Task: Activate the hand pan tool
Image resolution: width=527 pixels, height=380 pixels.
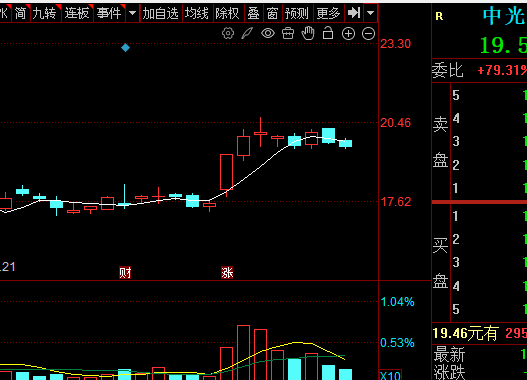Action: [x=308, y=33]
